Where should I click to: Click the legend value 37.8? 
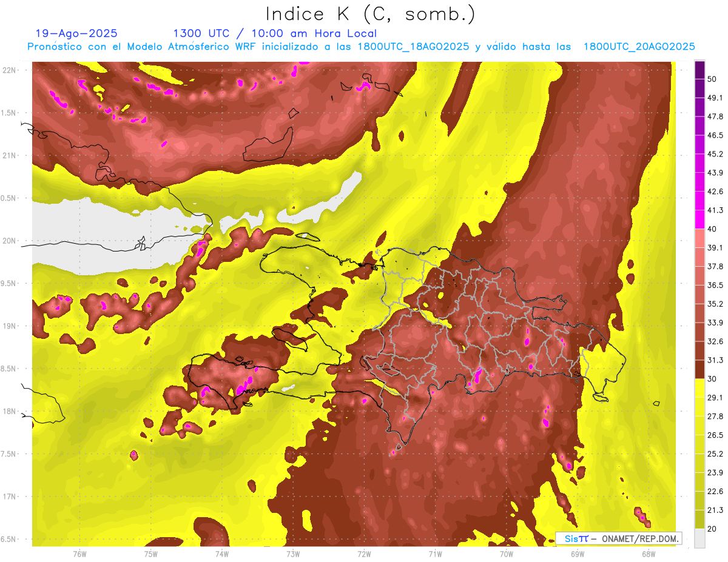715,266
